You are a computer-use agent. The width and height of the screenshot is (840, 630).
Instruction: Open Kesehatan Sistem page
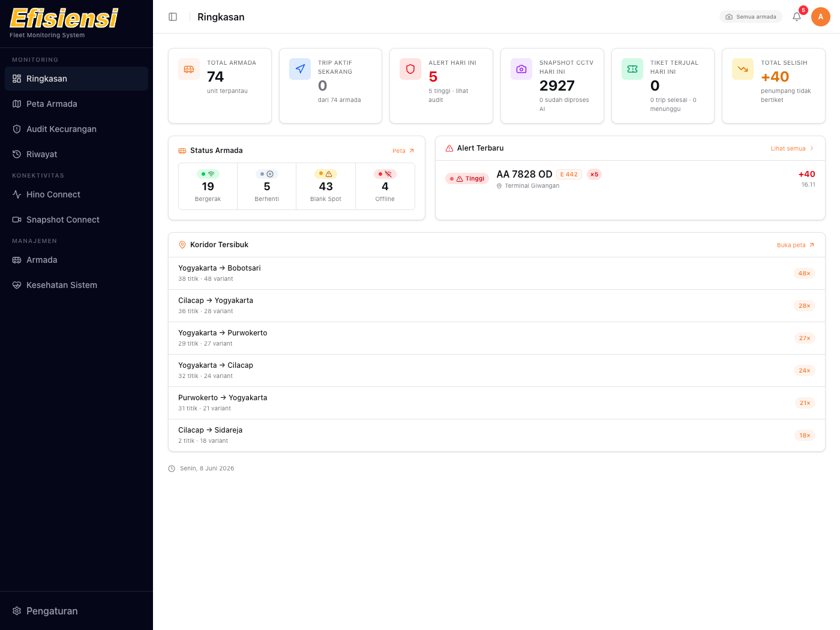point(76,285)
